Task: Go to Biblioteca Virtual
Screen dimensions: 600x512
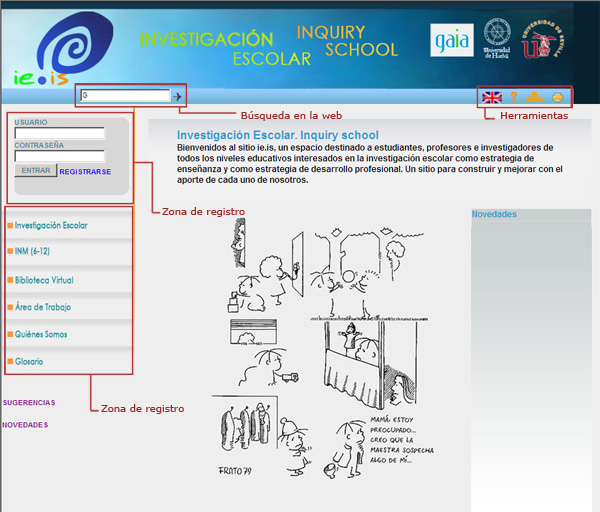Action: [44, 280]
